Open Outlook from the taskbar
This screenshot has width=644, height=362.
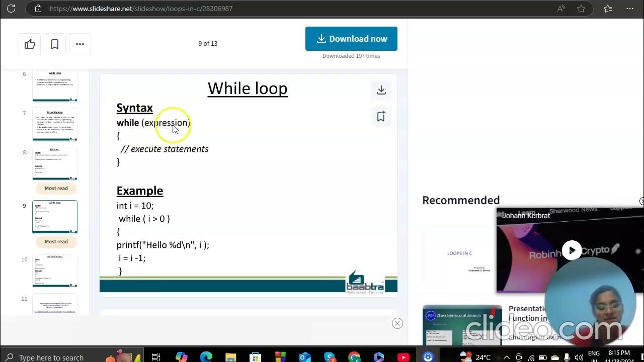[305, 357]
